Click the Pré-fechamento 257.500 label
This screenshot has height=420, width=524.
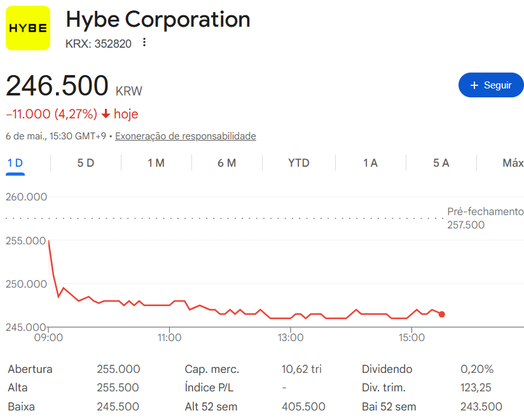(x=485, y=218)
